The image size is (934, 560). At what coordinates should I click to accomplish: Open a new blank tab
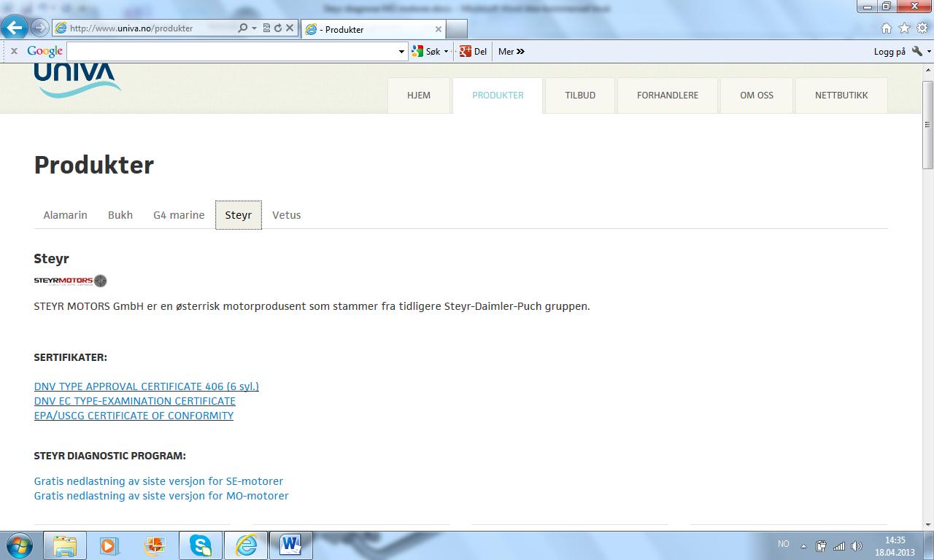456,29
